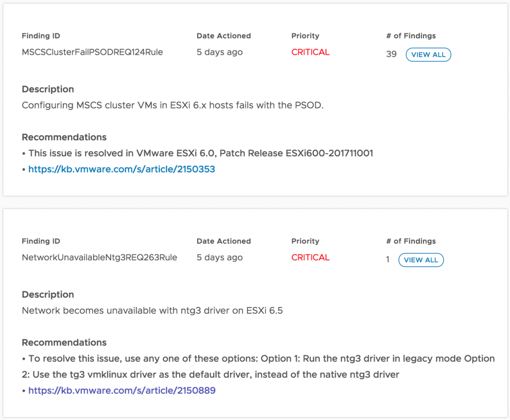Open KB article 2150889 link

[122, 391]
